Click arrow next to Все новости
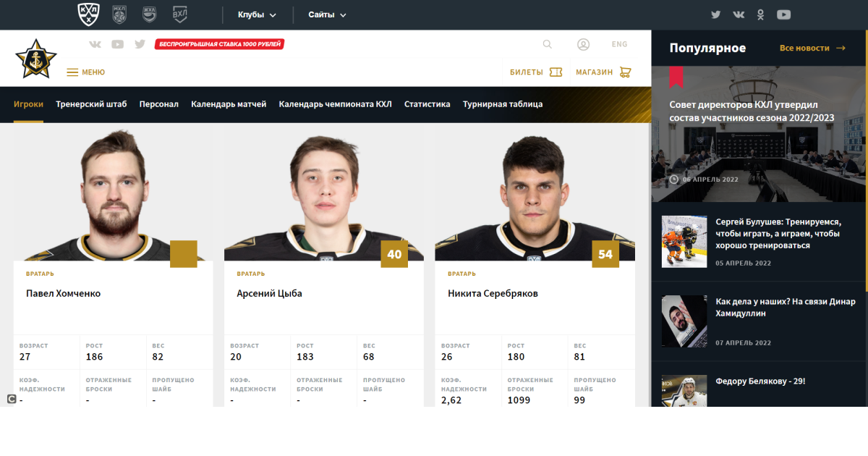The image size is (868, 456). pos(841,48)
